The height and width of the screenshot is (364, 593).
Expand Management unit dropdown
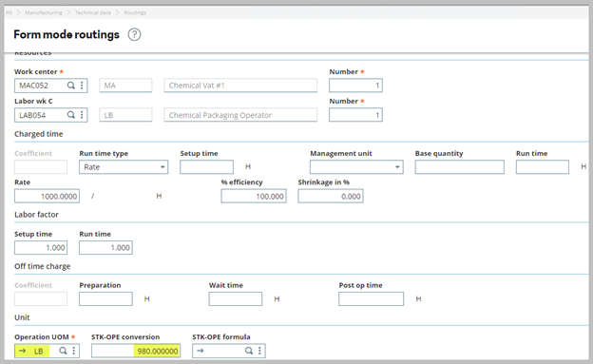coord(397,167)
